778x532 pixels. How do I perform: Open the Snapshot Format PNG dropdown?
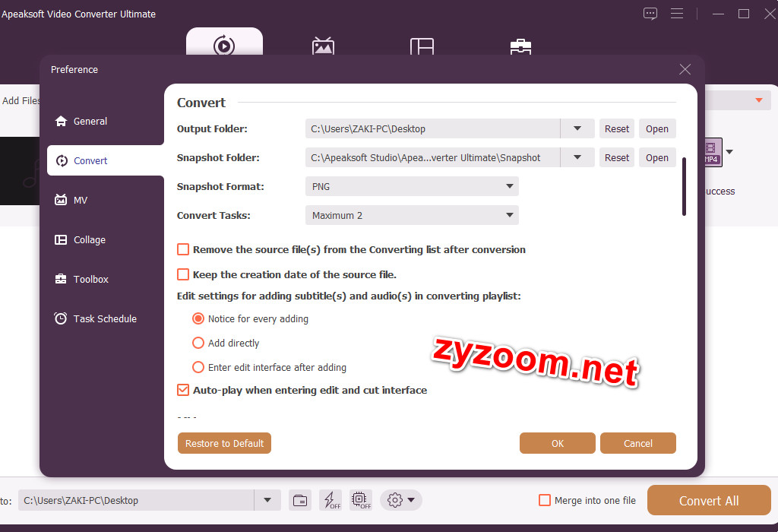tap(412, 186)
